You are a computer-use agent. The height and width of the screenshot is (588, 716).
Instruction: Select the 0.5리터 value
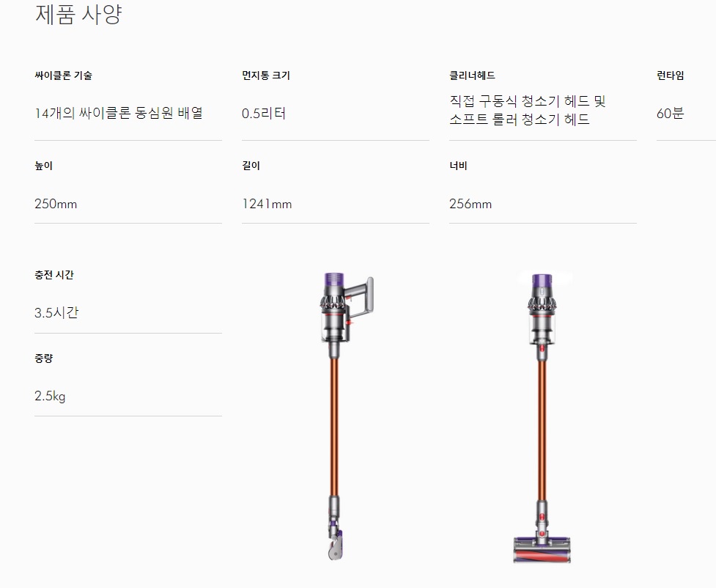pos(264,114)
